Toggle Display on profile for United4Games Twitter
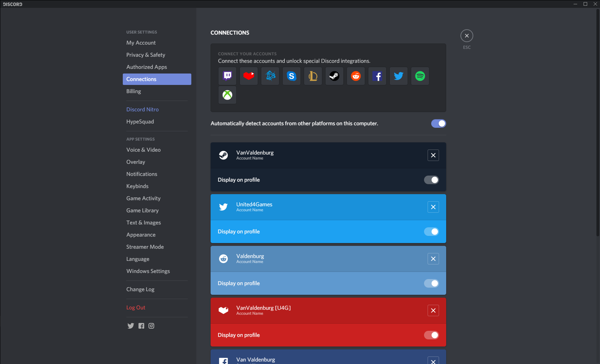 click(x=432, y=232)
